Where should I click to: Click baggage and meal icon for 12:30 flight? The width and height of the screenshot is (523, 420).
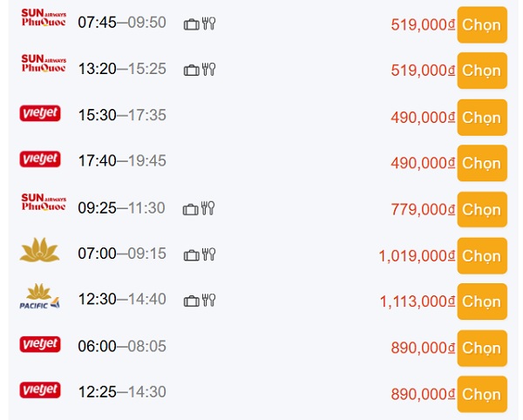(200, 301)
